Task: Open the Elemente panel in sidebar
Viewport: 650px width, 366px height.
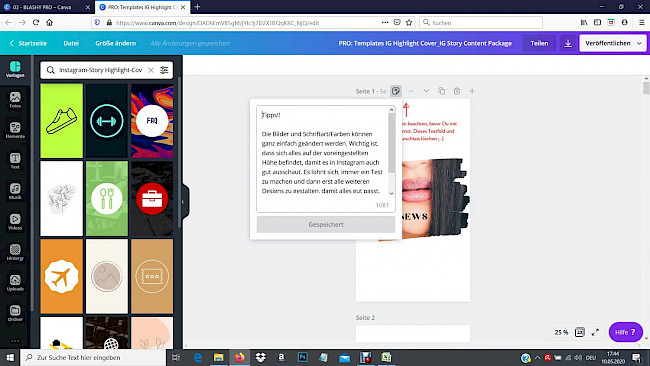Action: [x=15, y=130]
